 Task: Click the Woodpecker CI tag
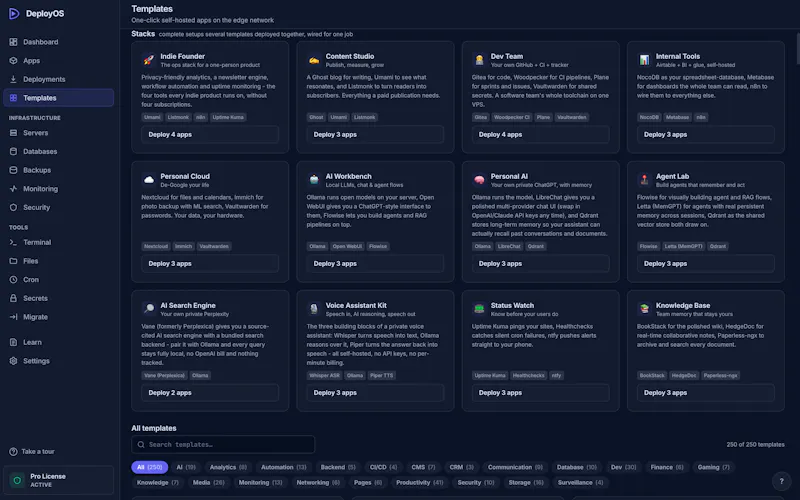pyautogui.click(x=512, y=117)
